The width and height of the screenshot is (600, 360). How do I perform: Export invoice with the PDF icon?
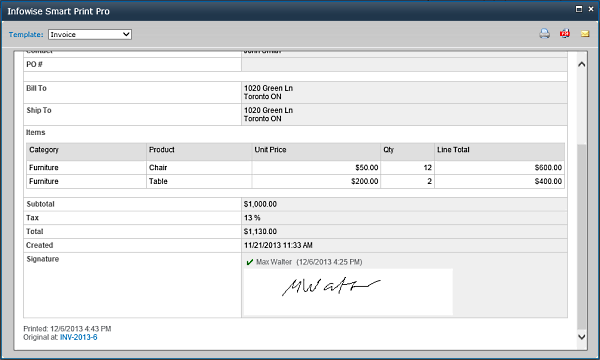coord(565,34)
